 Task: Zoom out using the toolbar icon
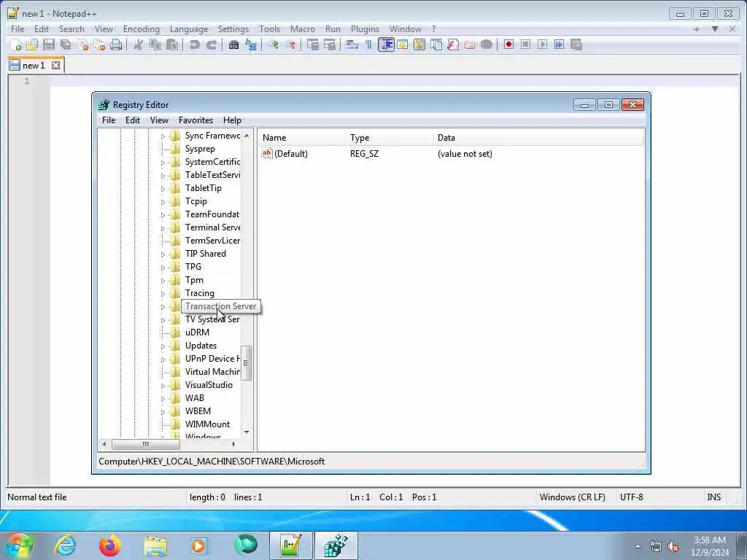pos(290,44)
